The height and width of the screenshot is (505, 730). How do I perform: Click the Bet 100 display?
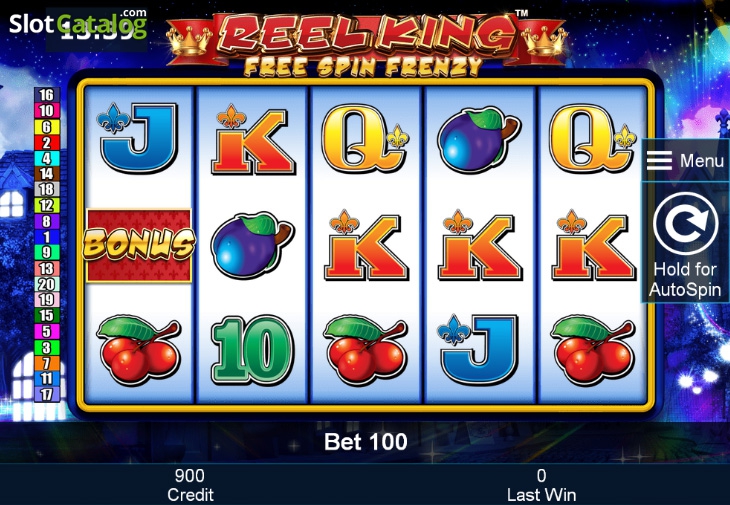365,441
